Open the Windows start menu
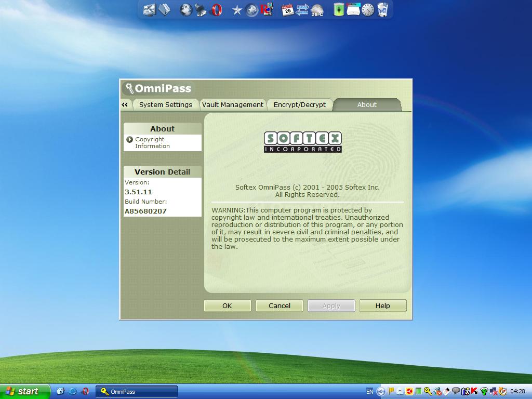 tap(25, 392)
